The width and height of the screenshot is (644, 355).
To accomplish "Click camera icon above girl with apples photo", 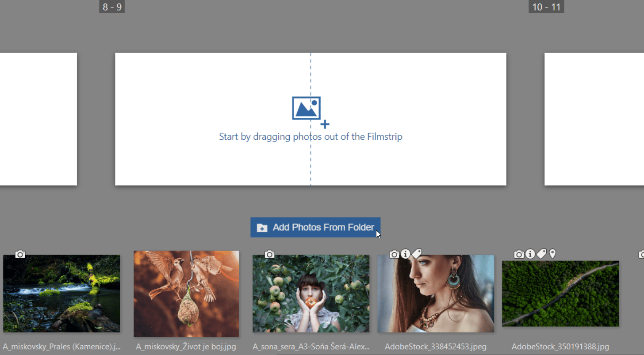I will pos(270,254).
